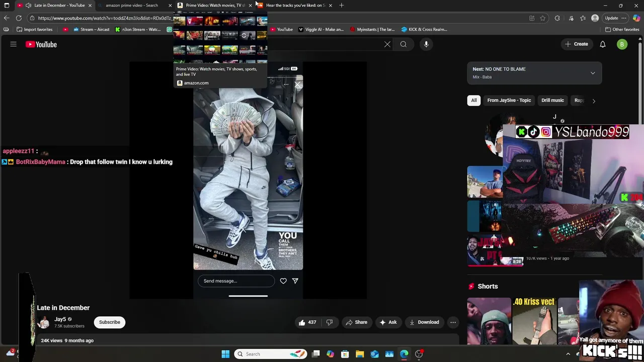Add page to favorites star icon

[x=543, y=18]
